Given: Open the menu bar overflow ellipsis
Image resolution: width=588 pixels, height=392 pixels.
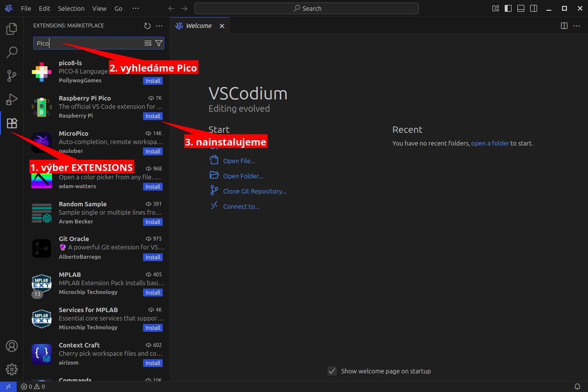Looking at the screenshot, I should (x=136, y=8).
